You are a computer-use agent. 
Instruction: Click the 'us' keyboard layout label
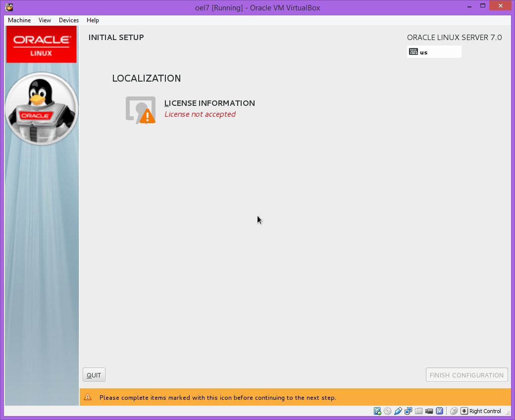click(424, 52)
